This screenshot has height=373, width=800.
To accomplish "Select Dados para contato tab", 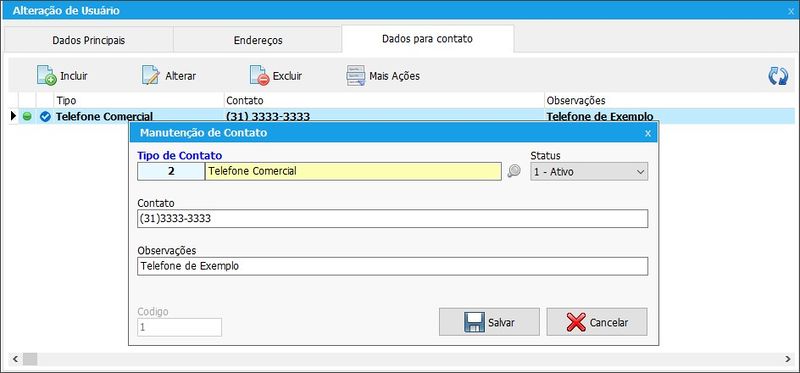I will pyautogui.click(x=428, y=39).
